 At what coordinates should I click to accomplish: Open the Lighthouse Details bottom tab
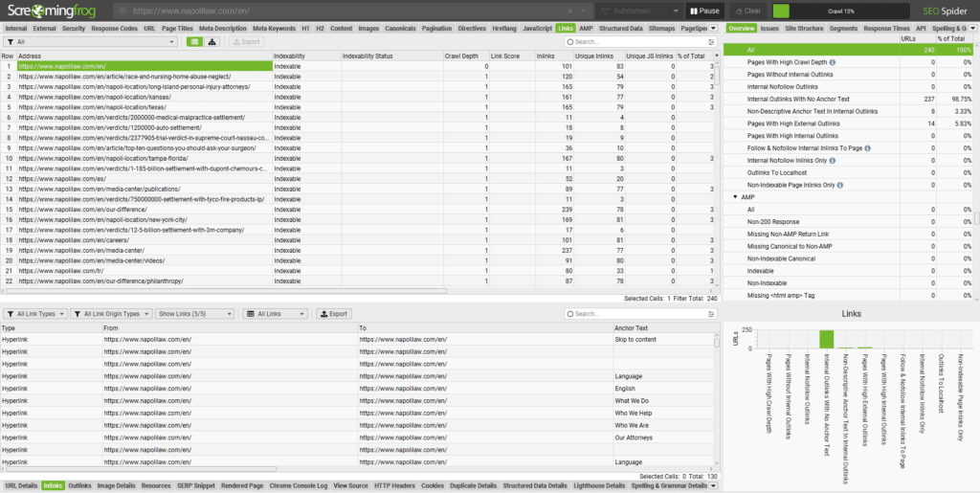(x=599, y=485)
